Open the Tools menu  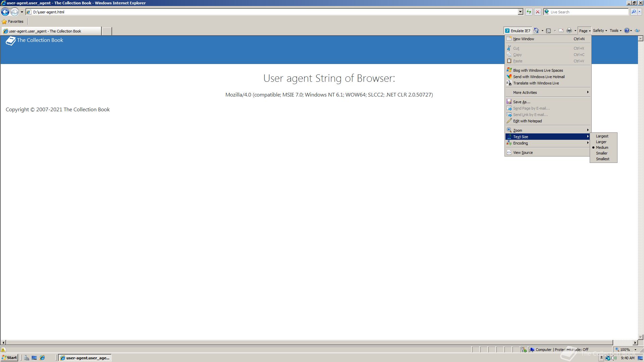(615, 31)
